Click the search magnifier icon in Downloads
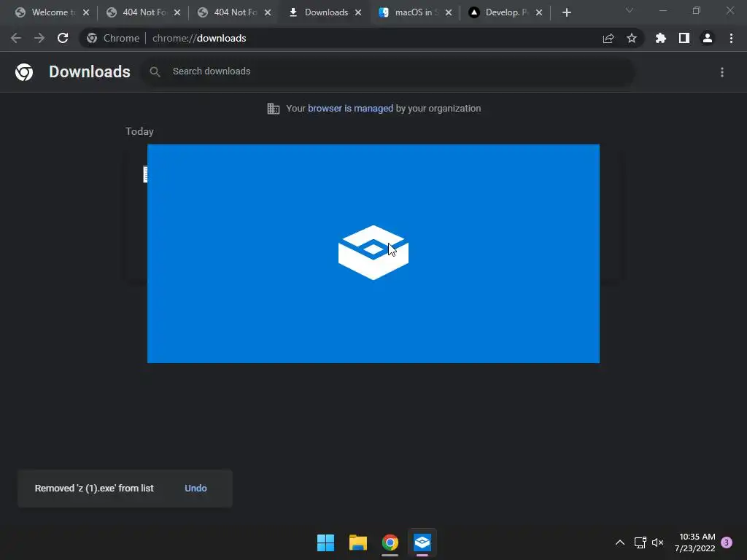Screen dimensions: 747x560 pyautogui.click(x=155, y=72)
